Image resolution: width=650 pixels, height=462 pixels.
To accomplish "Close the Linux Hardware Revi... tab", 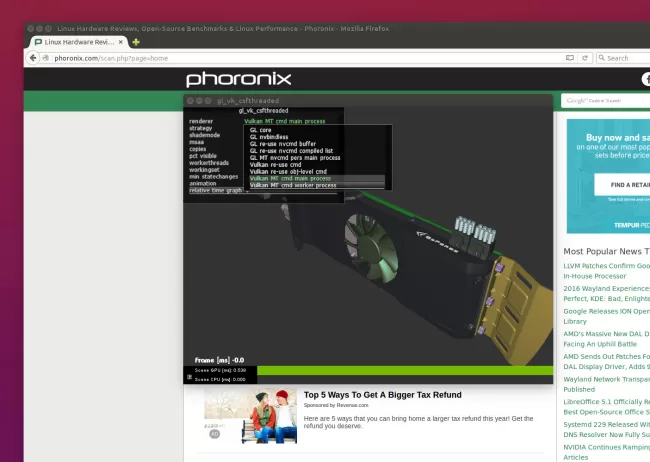I will tap(121, 42).
